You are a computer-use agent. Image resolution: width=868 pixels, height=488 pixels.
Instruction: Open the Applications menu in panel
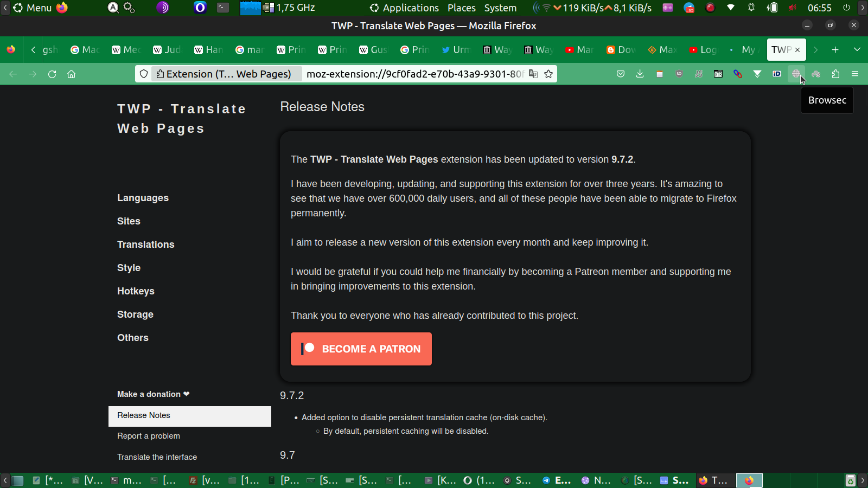404,8
